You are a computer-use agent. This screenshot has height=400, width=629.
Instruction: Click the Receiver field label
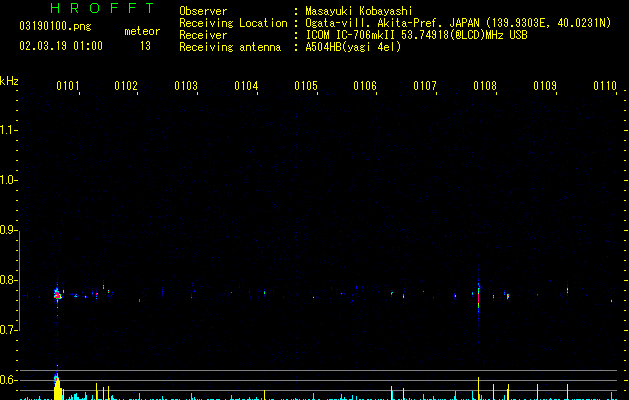coord(203,35)
